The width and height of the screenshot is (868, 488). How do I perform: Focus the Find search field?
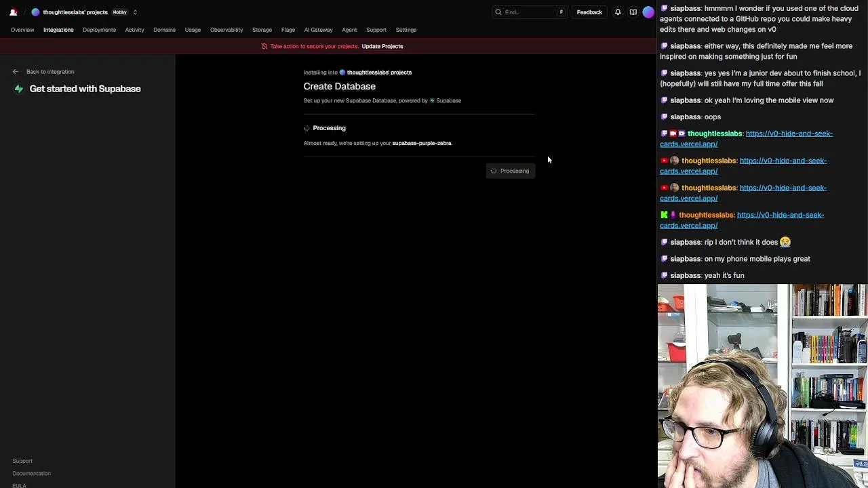pos(530,12)
